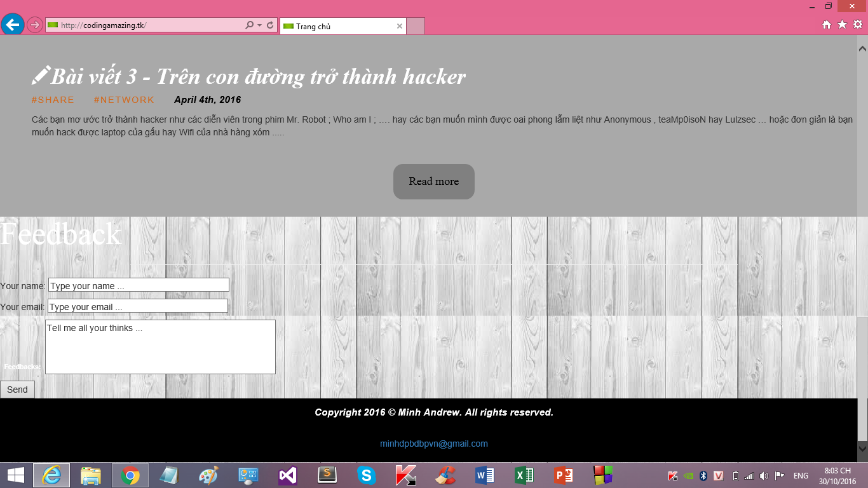Open a new tab using the blank tab button
This screenshot has width=868, height=488.
tap(415, 27)
